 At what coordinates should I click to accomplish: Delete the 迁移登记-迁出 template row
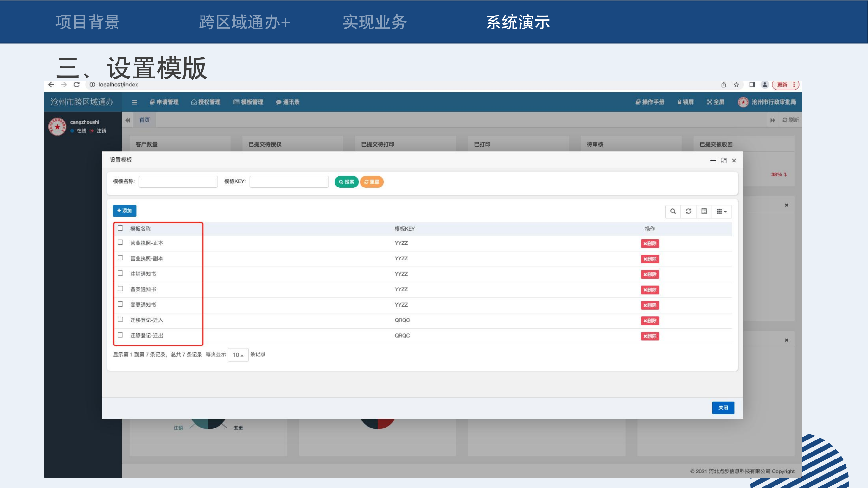[650, 336]
